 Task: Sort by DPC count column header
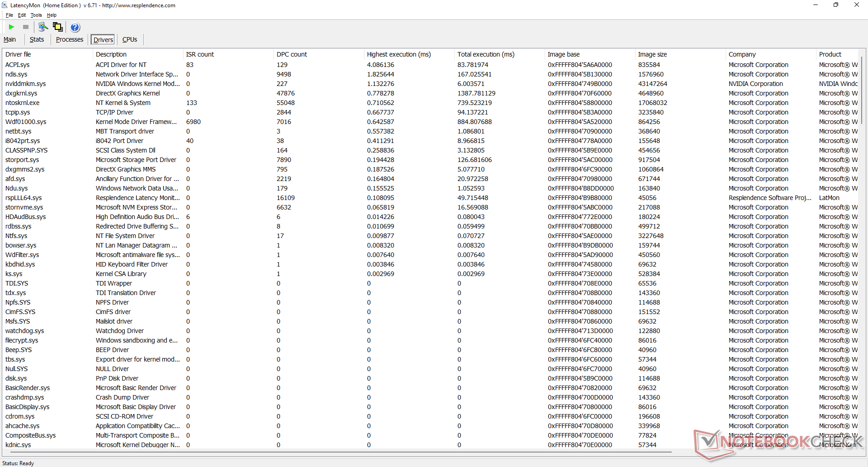319,54
